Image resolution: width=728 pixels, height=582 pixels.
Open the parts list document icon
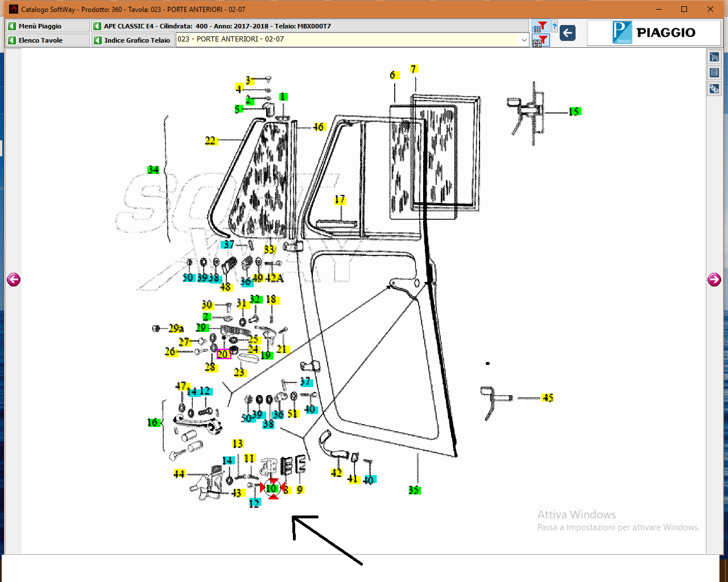(714, 73)
